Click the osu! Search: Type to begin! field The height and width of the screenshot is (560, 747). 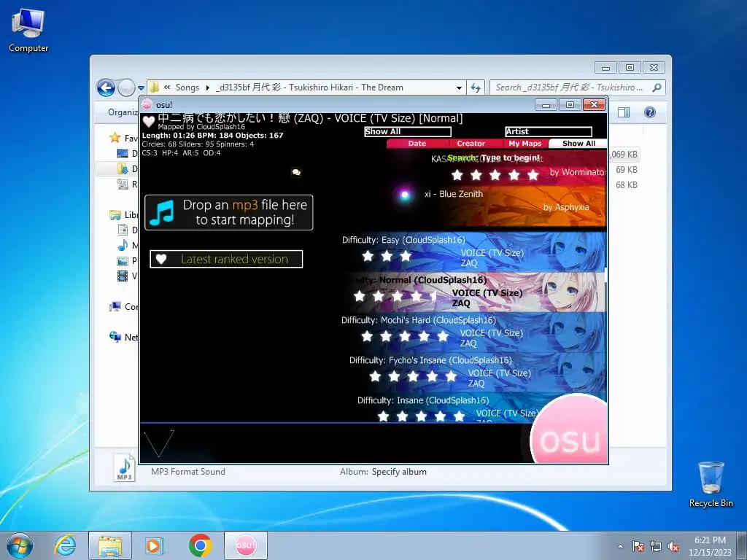(x=493, y=157)
